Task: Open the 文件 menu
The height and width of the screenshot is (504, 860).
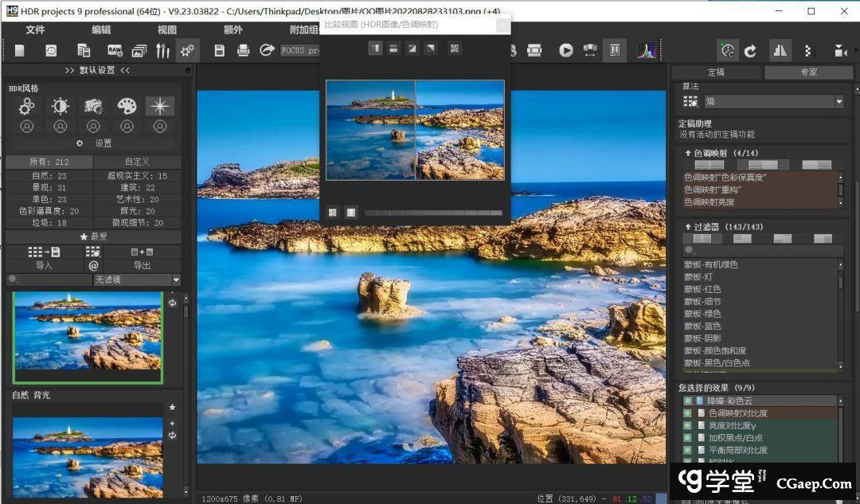Action: 35,29
